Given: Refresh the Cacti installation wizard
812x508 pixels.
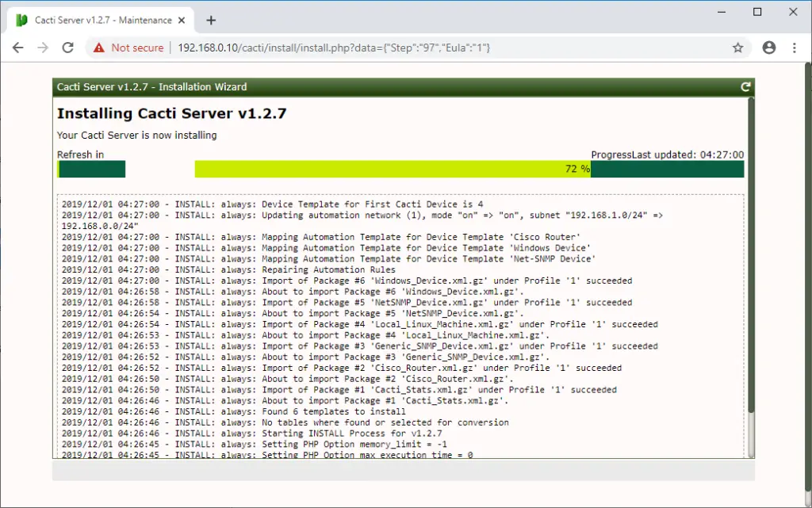Looking at the screenshot, I should (745, 87).
